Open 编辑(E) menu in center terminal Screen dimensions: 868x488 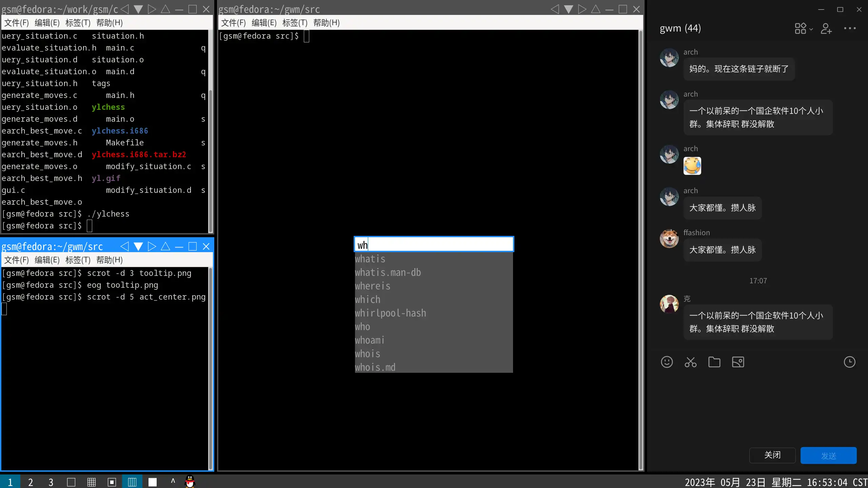click(x=264, y=23)
